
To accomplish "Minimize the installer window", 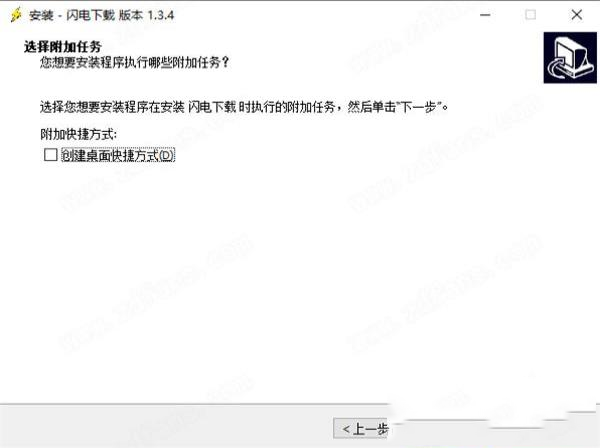I will (485, 15).
